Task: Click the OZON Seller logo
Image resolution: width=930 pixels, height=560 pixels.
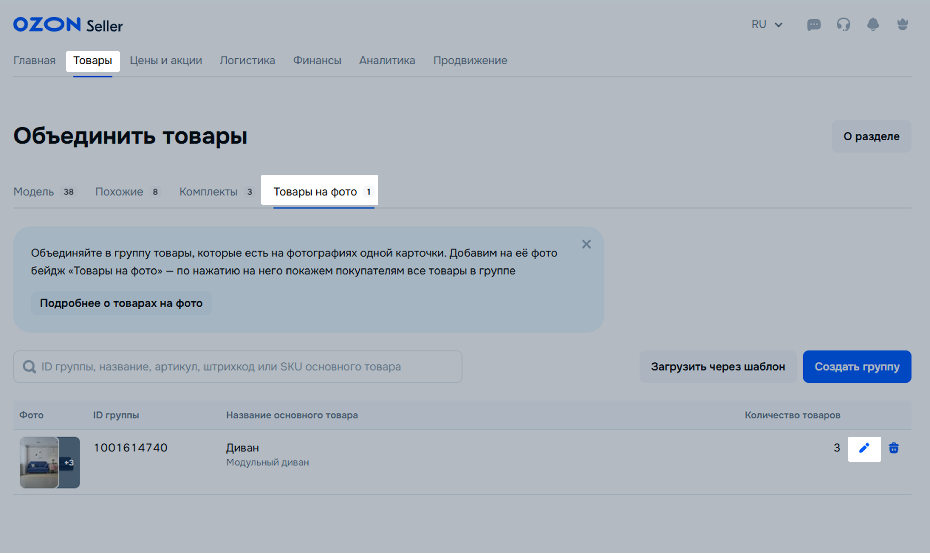Action: (x=68, y=25)
